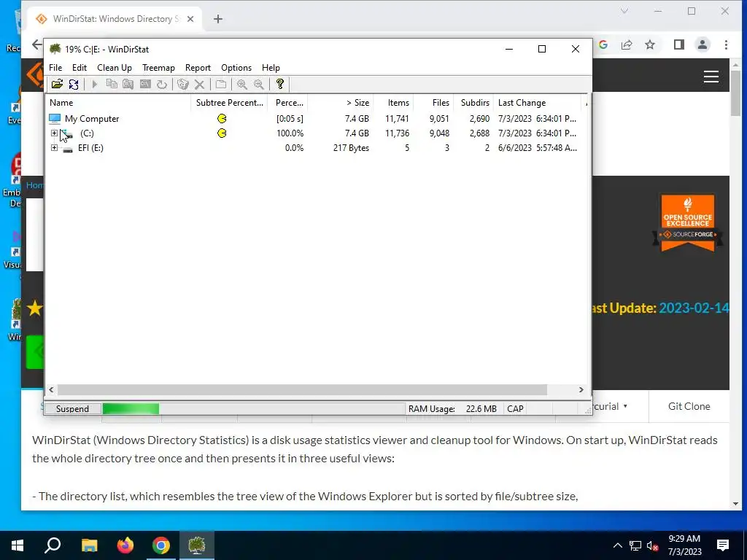Click the green scan progress bar
The height and width of the screenshot is (560, 747).
pos(131,408)
